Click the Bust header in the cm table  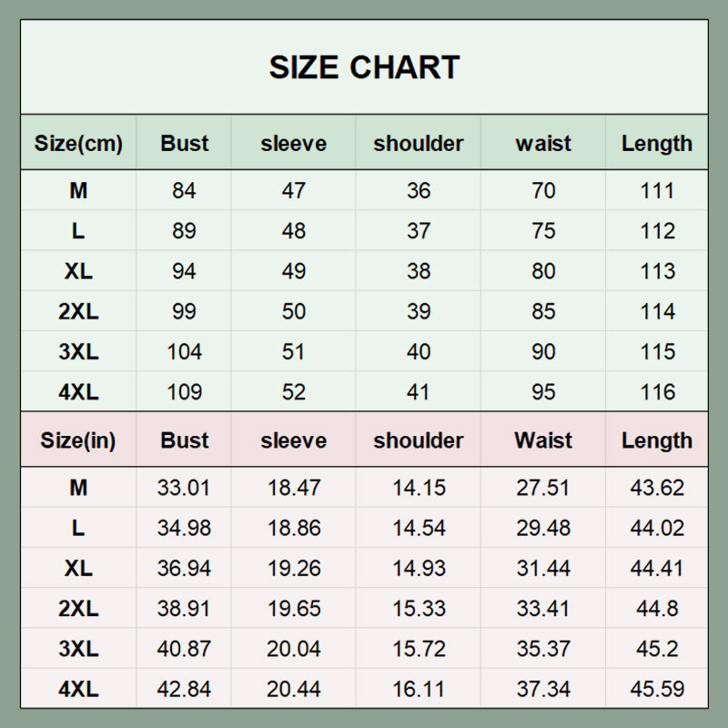click(x=185, y=143)
